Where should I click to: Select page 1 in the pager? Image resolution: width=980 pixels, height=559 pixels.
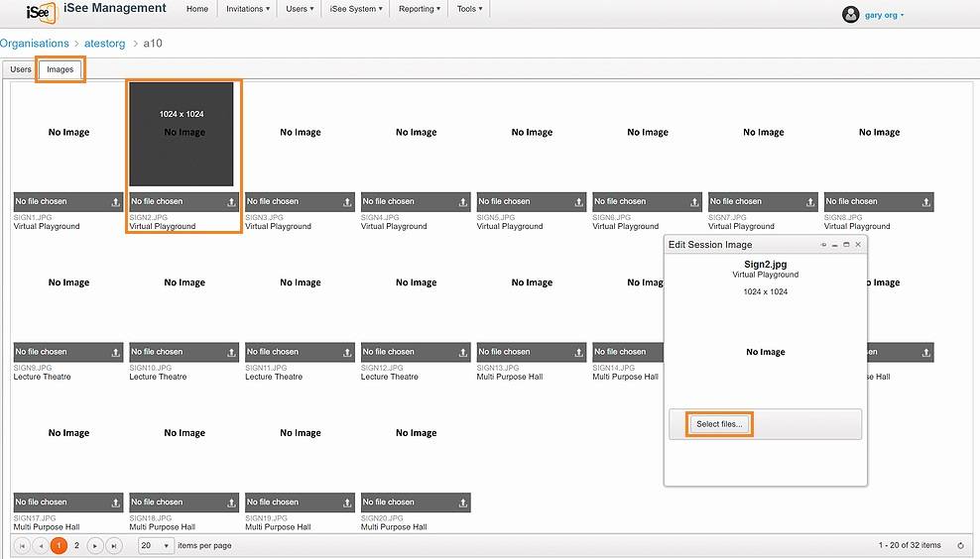pyautogui.click(x=59, y=546)
